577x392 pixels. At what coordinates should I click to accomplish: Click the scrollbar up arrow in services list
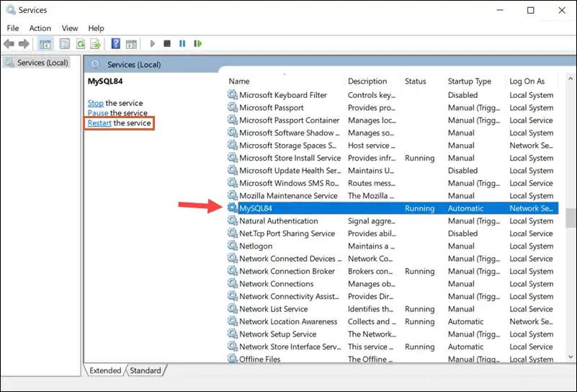(x=571, y=79)
